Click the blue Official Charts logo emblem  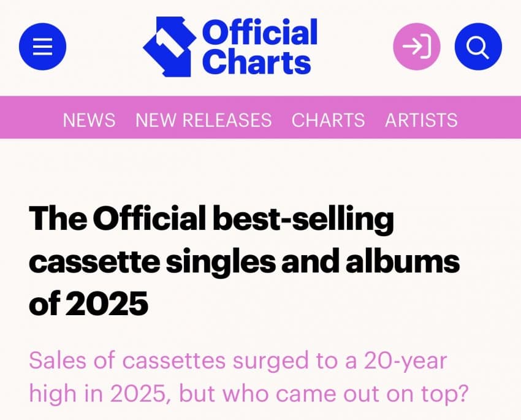click(170, 47)
